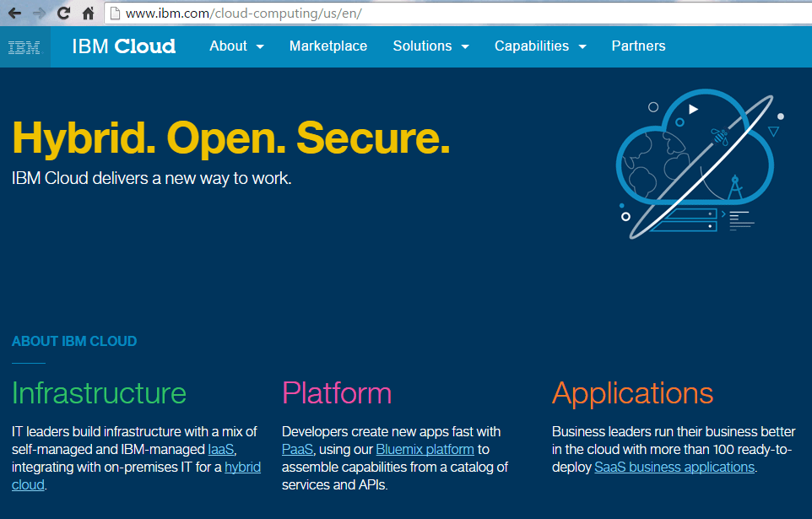
Task: Select Marketplace in the navigation menu
Action: coord(328,46)
